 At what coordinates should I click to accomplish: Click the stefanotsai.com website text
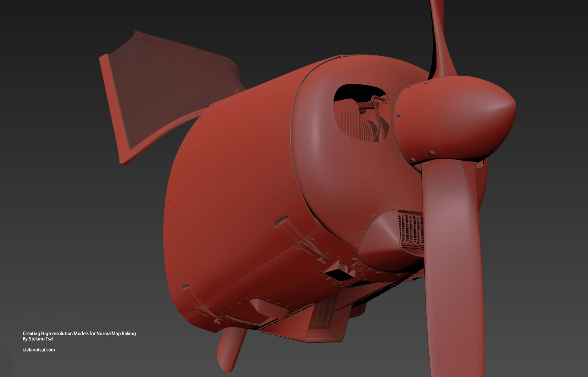39,350
